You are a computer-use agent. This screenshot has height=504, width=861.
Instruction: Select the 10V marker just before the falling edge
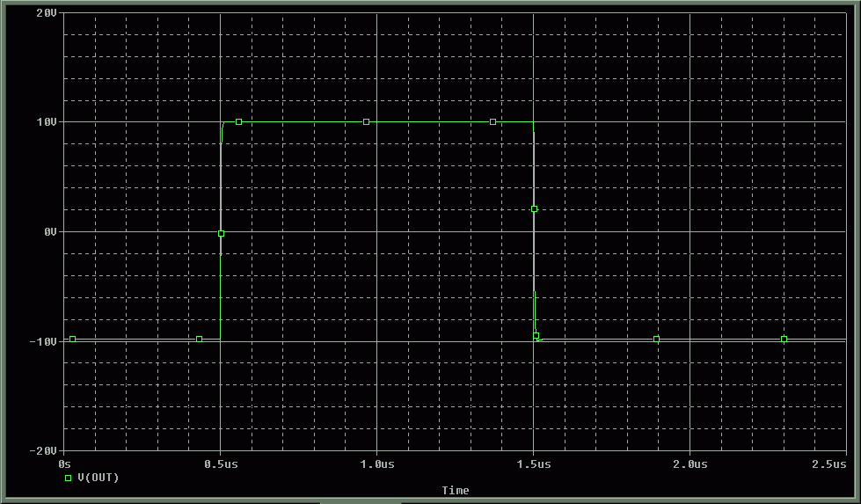coord(493,121)
